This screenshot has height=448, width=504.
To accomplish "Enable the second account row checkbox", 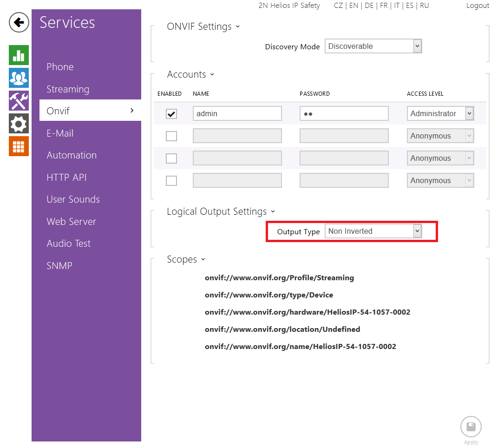I will 171,136.
